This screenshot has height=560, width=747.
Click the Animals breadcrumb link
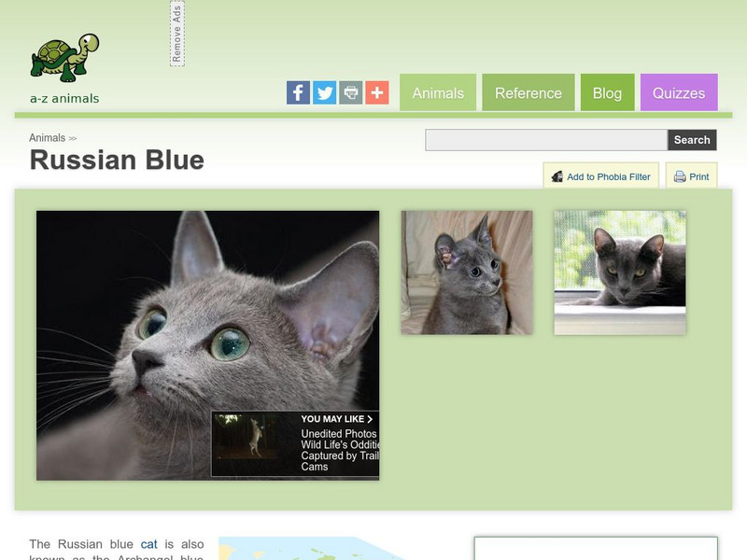tap(48, 137)
